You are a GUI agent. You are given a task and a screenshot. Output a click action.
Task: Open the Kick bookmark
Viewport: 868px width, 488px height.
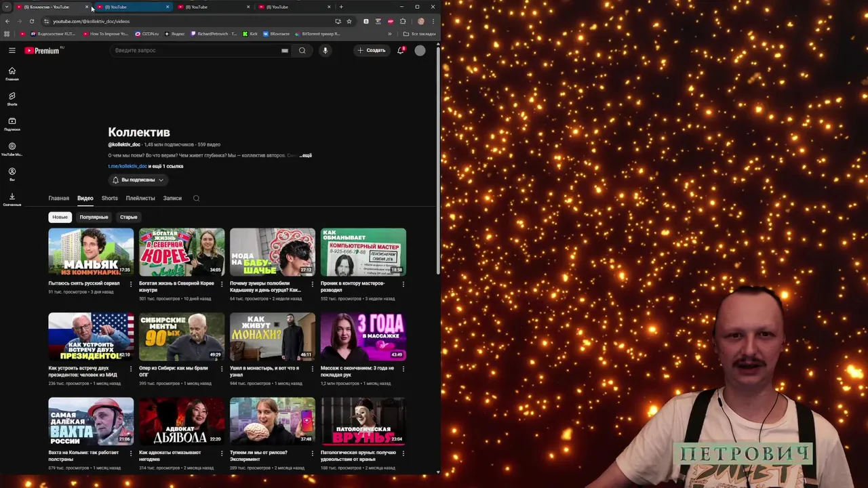pos(251,34)
